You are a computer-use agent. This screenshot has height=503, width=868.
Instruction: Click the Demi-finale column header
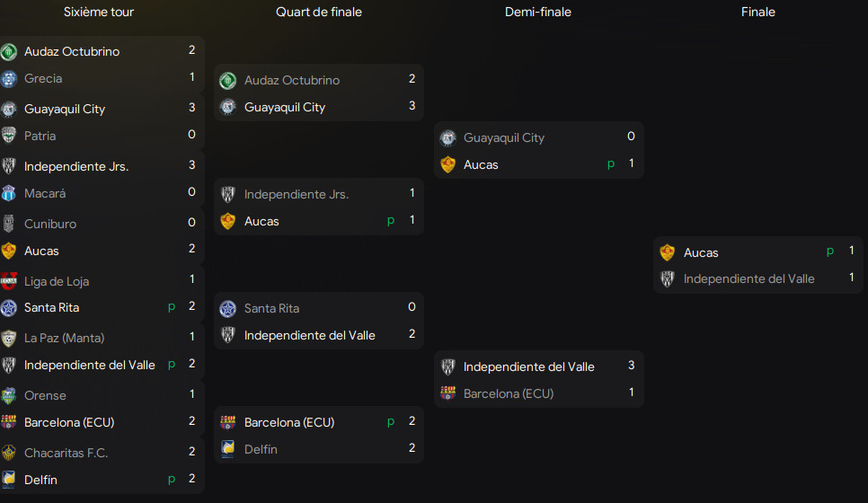(538, 12)
